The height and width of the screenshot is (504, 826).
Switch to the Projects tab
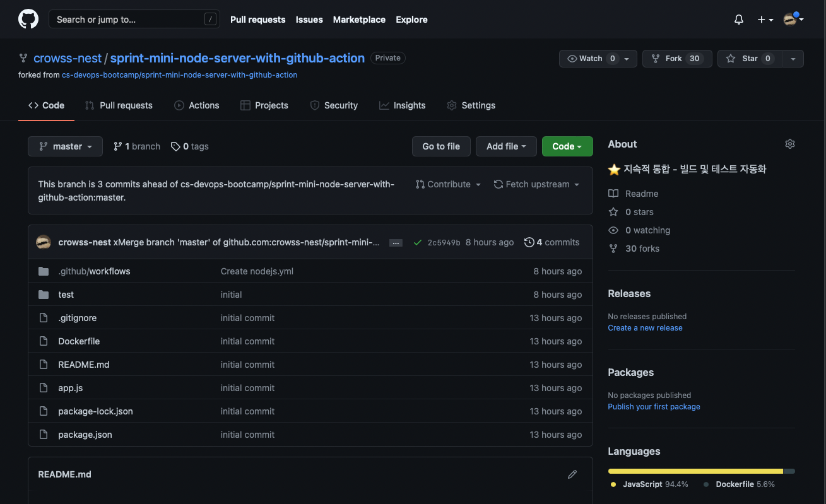(x=264, y=105)
